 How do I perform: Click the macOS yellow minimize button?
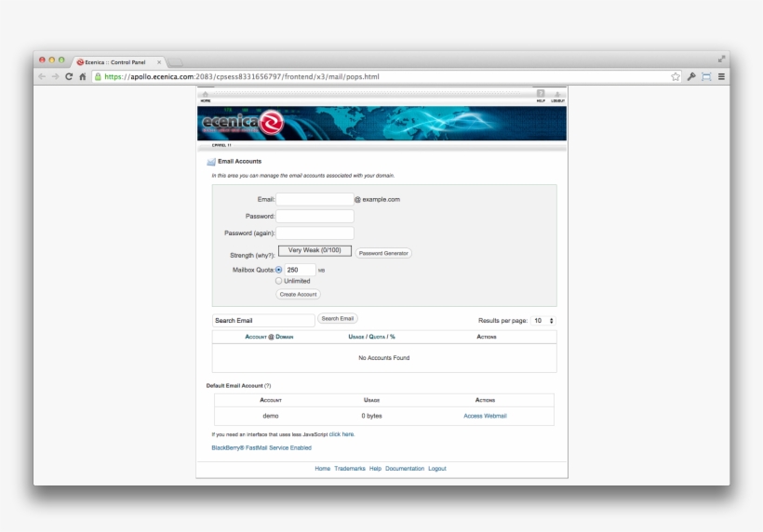(51, 60)
